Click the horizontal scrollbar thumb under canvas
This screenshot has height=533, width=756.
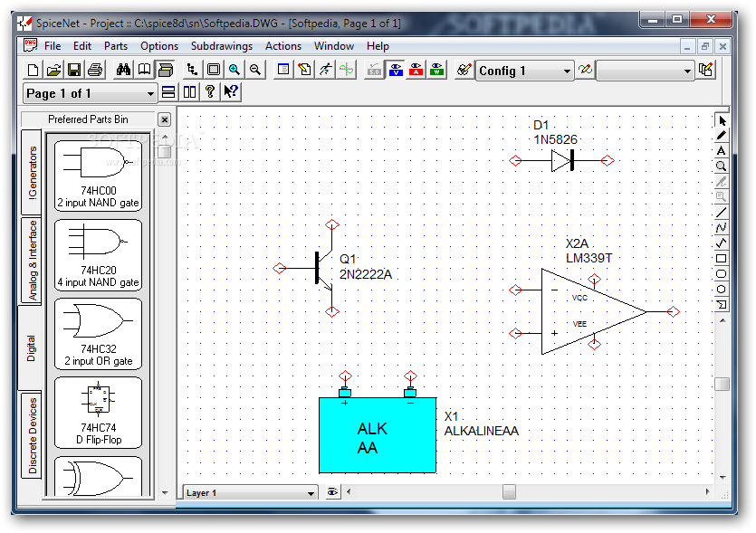pyautogui.click(x=509, y=492)
